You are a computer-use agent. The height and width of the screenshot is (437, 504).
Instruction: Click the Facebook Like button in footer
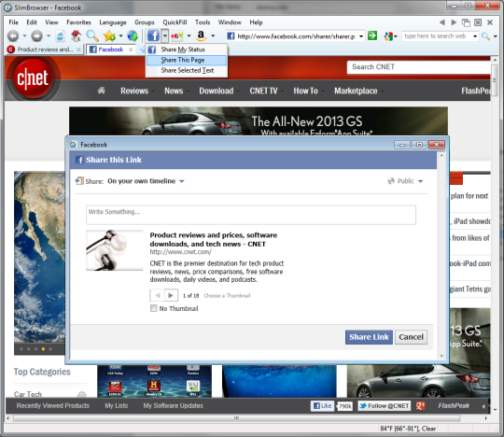tap(322, 406)
